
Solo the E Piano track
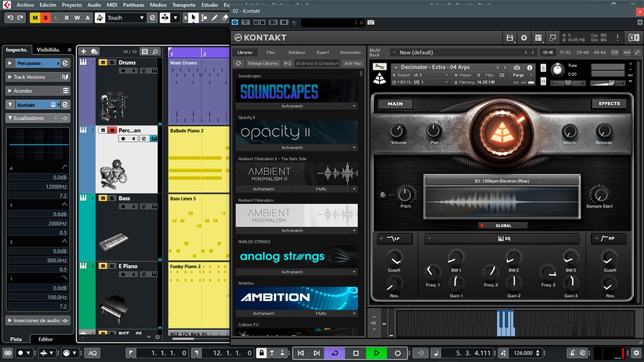pyautogui.click(x=112, y=266)
